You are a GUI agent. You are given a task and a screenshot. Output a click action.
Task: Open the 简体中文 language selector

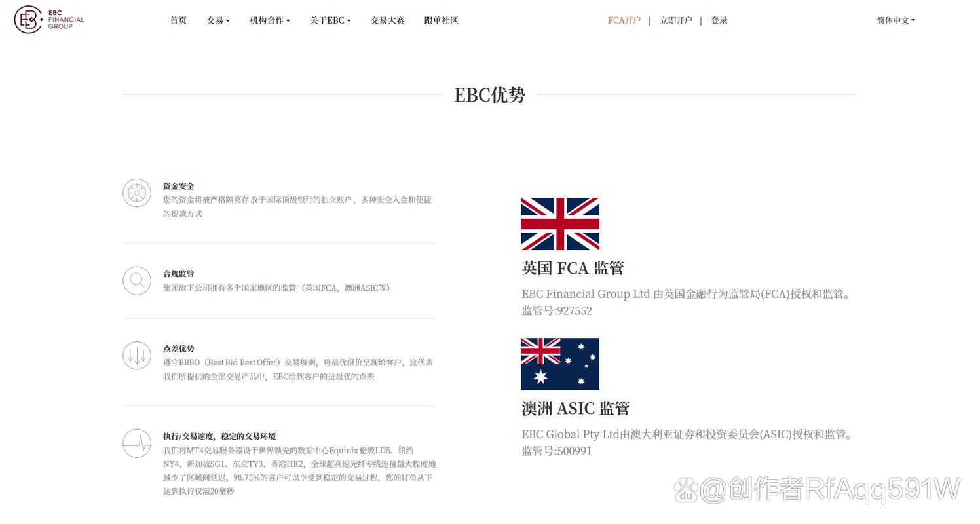pyautogui.click(x=894, y=20)
